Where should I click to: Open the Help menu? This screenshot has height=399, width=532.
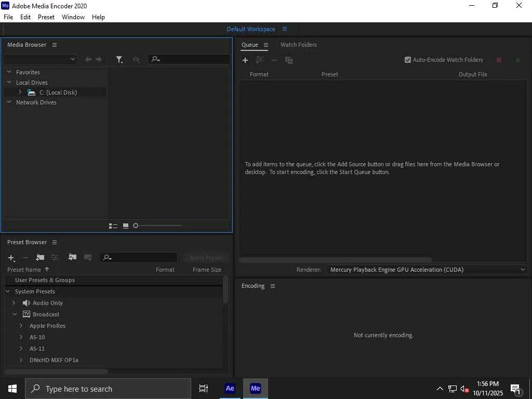pos(98,17)
